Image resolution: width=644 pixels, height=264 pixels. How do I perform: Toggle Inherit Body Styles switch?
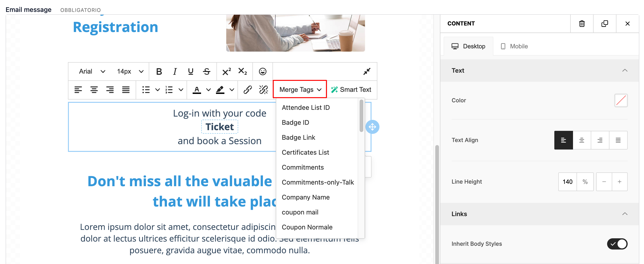(617, 244)
